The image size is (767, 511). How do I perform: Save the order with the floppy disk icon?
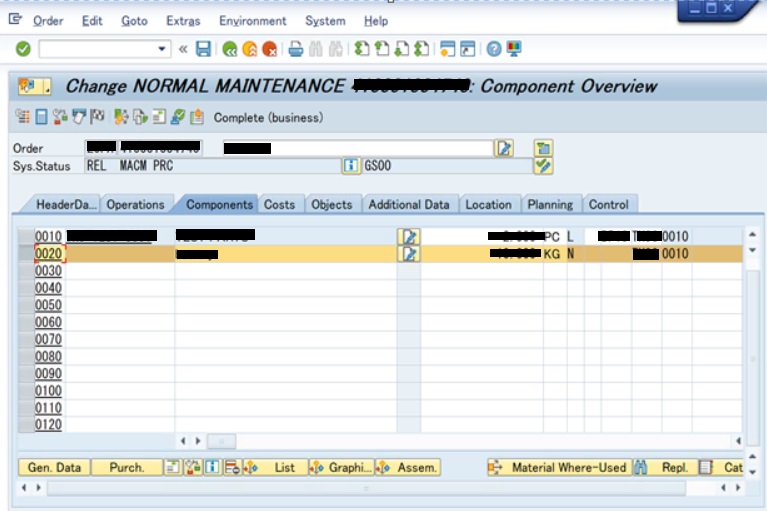pos(204,49)
